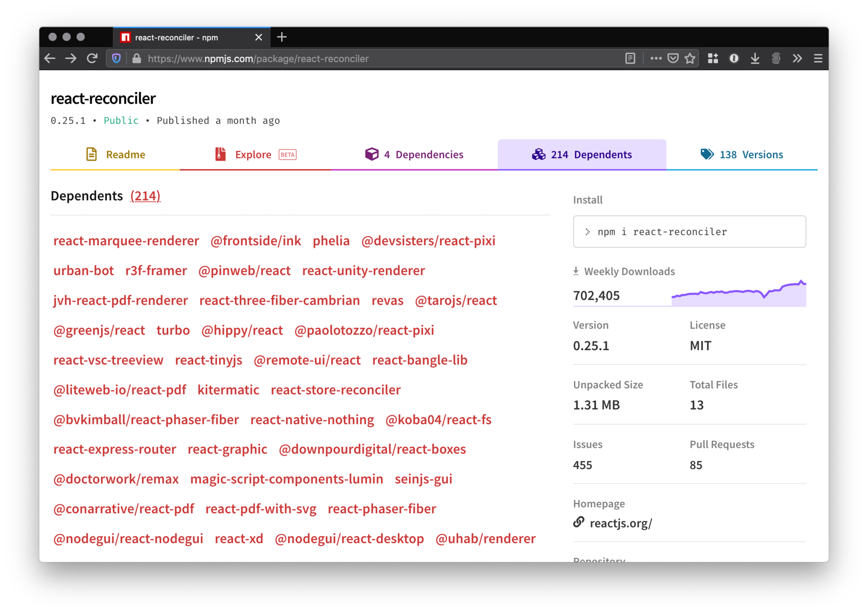Open @remote-ui/react package
The width and height of the screenshot is (868, 614).
(307, 360)
